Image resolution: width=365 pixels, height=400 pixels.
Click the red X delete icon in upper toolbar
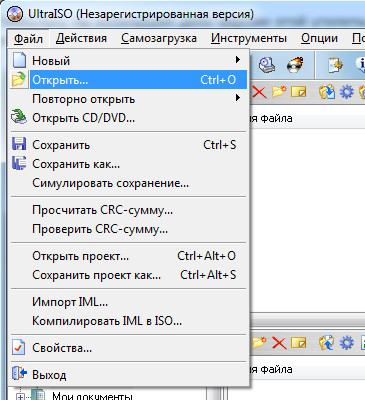click(x=259, y=92)
